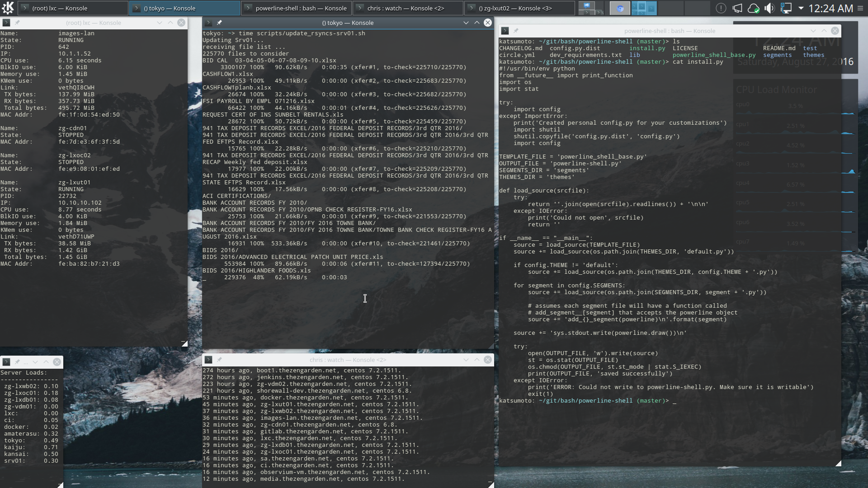Click 'CASHFLOW1.xlsx' in tokyo rsync output
Viewport: 868px width, 488px height.
click(x=228, y=74)
